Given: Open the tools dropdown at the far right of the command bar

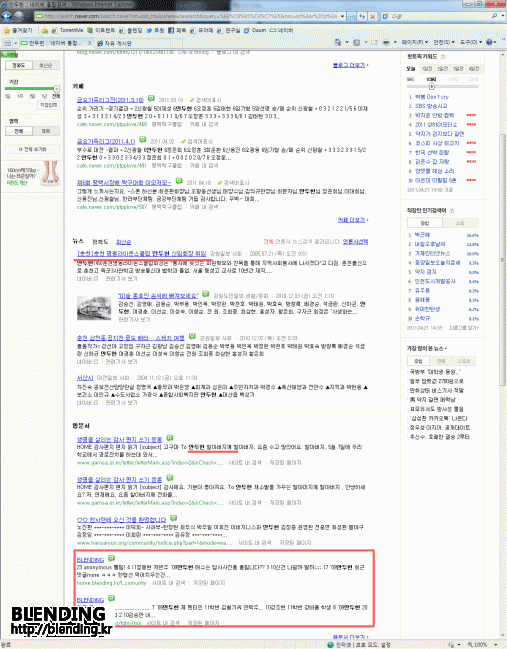Looking at the screenshot, I should [471, 42].
